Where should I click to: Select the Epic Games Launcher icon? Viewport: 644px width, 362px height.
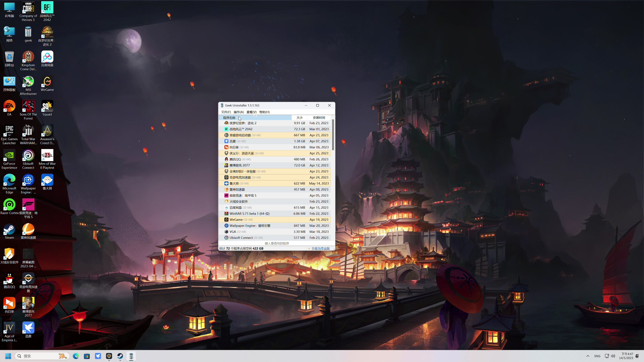[x=9, y=135]
